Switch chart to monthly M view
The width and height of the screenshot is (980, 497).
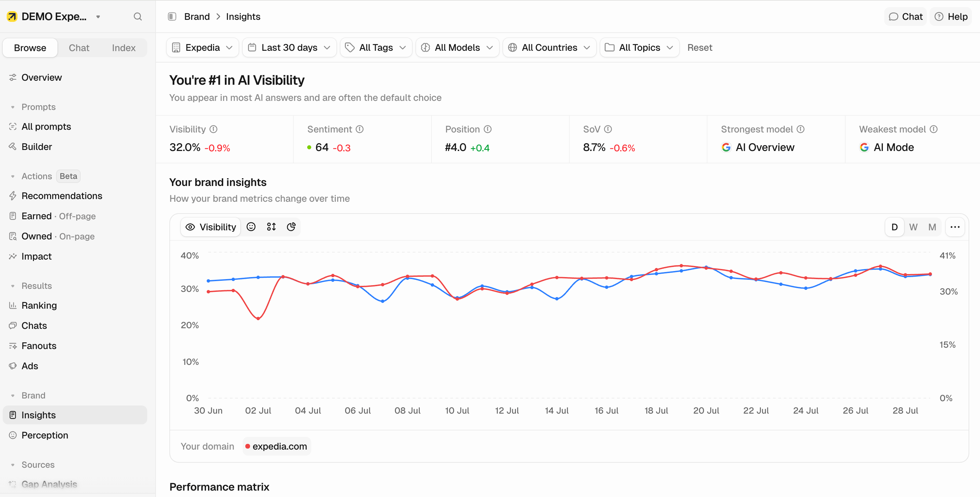tap(932, 227)
